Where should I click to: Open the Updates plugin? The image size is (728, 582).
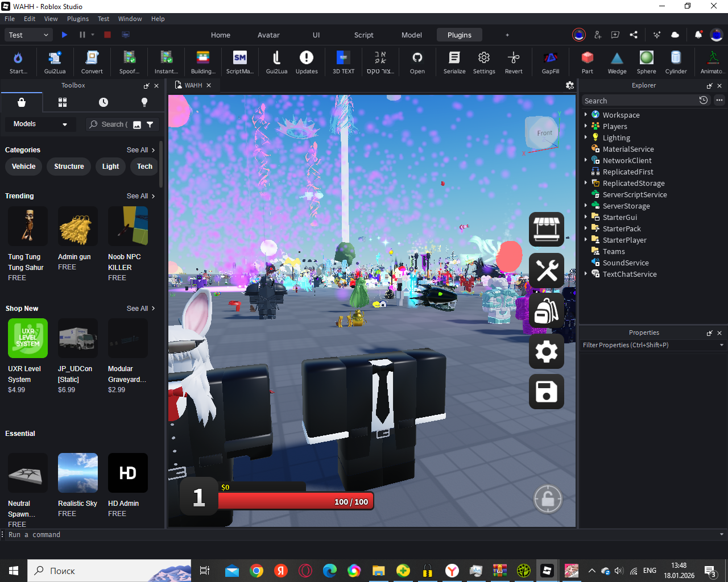click(x=307, y=62)
